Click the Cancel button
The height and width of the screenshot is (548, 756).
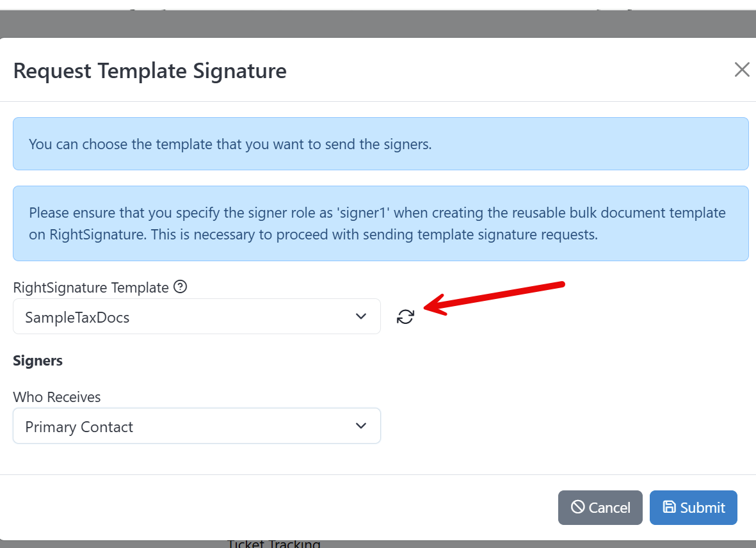tap(600, 507)
